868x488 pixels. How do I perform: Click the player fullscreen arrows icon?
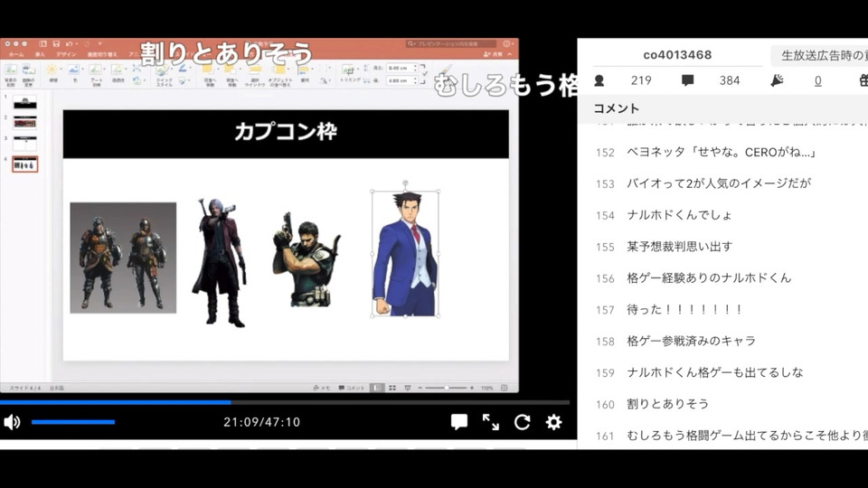coord(490,422)
